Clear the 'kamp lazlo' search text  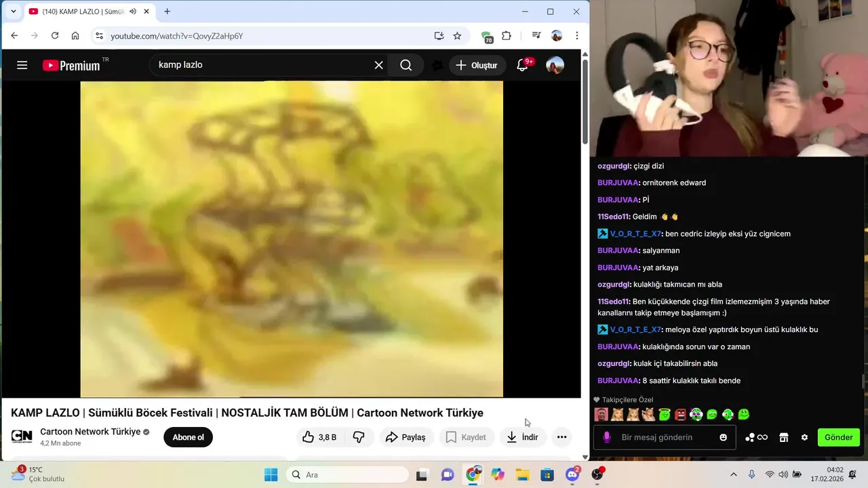(378, 65)
